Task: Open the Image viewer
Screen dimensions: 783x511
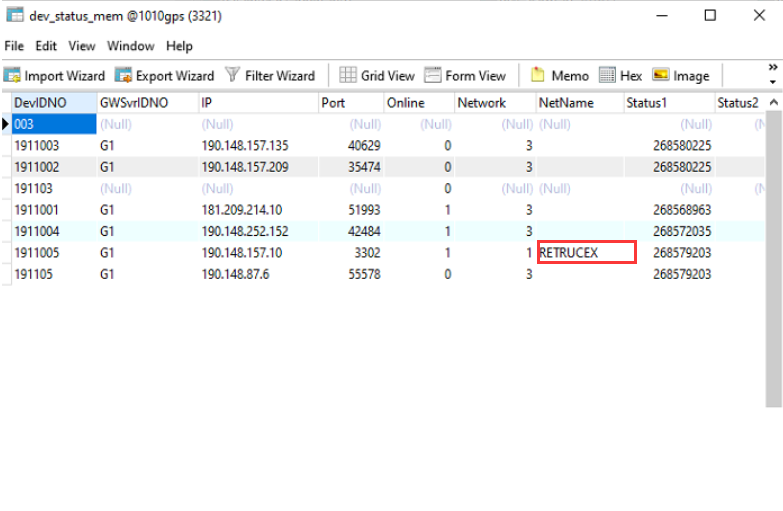Action: (x=681, y=76)
